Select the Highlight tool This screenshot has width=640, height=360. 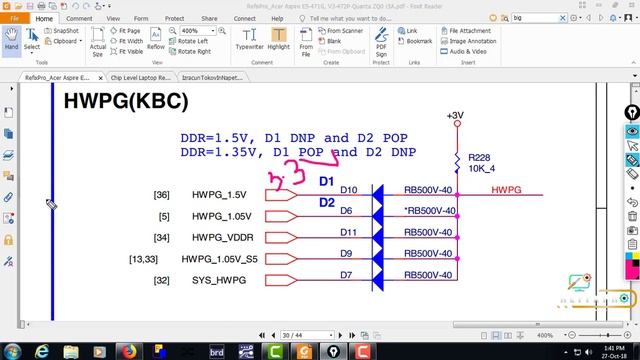click(279, 39)
